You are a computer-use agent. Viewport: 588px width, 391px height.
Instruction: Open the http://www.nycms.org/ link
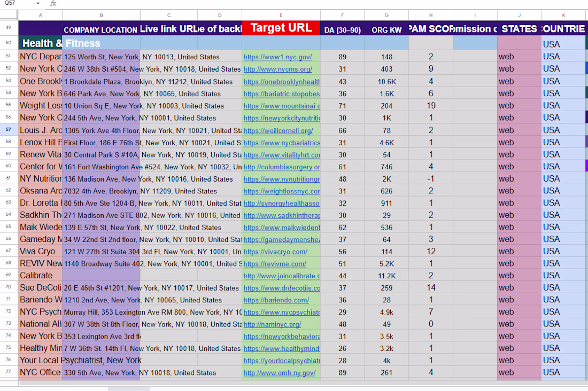tap(278, 69)
